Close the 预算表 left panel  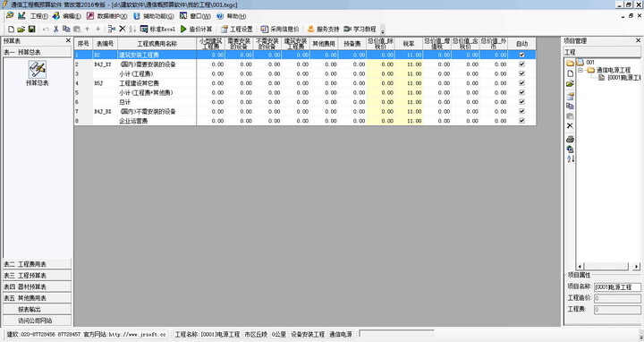coord(68,40)
